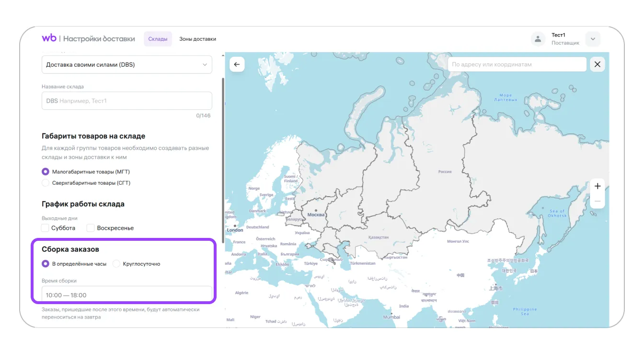644x354 pixels.
Task: Focus the map address or coordinates search
Action: coord(517,64)
